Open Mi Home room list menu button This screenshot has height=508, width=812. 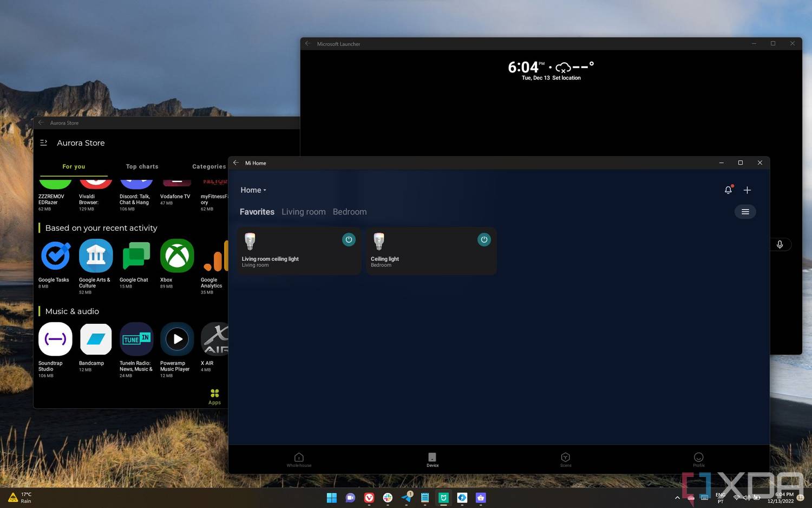[x=745, y=212]
